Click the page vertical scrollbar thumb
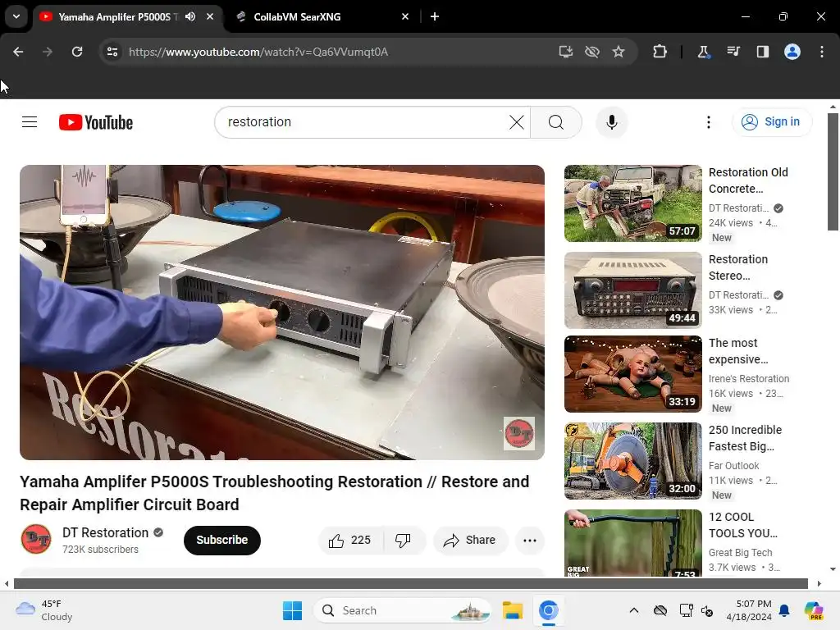This screenshot has height=630, width=840. click(x=833, y=171)
